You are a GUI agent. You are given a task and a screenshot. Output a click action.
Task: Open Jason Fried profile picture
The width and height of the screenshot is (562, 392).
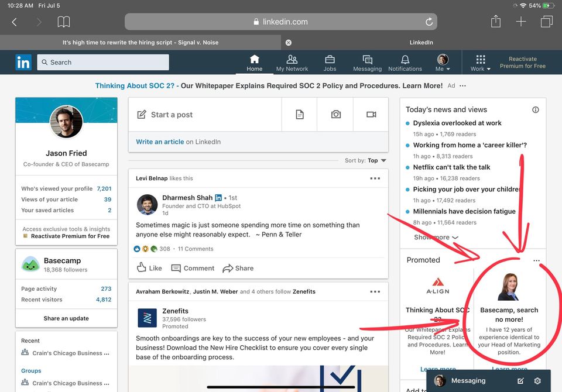[x=66, y=122]
